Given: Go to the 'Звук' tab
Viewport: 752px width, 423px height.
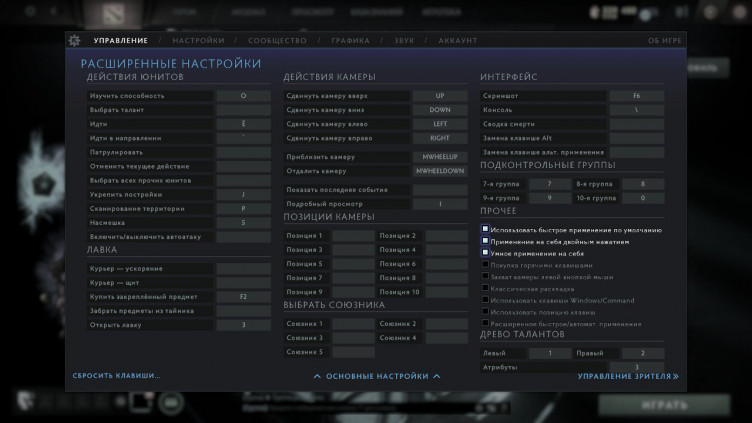Looking at the screenshot, I should pos(403,41).
